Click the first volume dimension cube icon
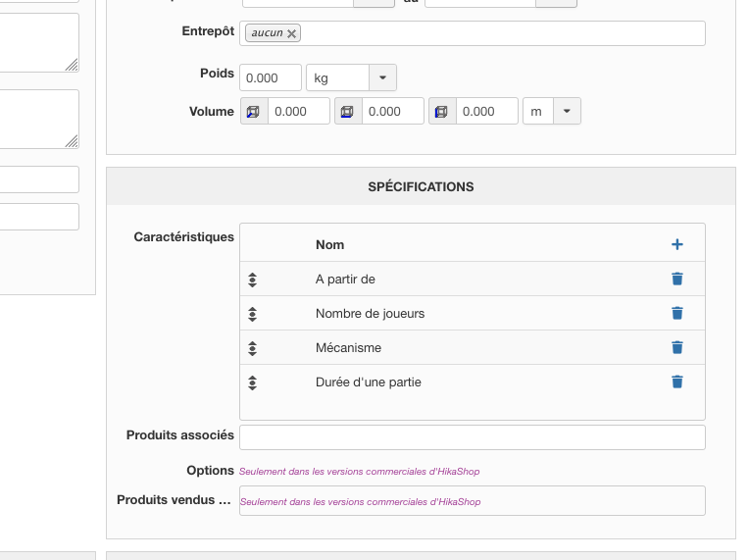 coord(254,112)
